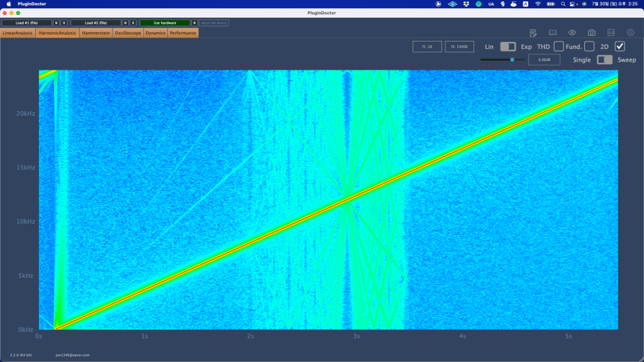Enable the Fund. checkbox
644x362 pixels.
click(x=589, y=47)
